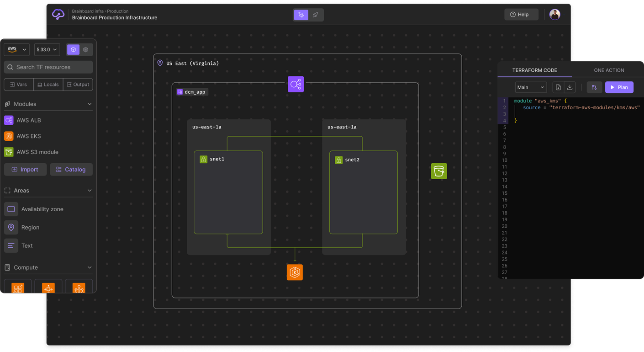Open the Vars tab

pos(18,84)
